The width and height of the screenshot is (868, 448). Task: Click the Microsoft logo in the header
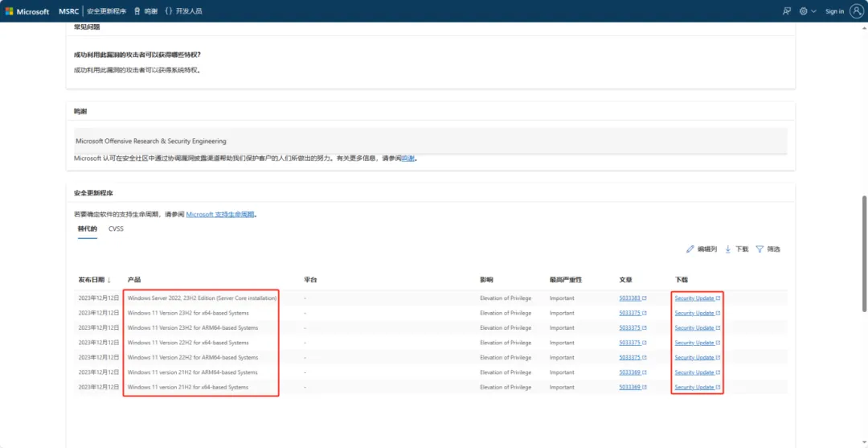tap(27, 11)
